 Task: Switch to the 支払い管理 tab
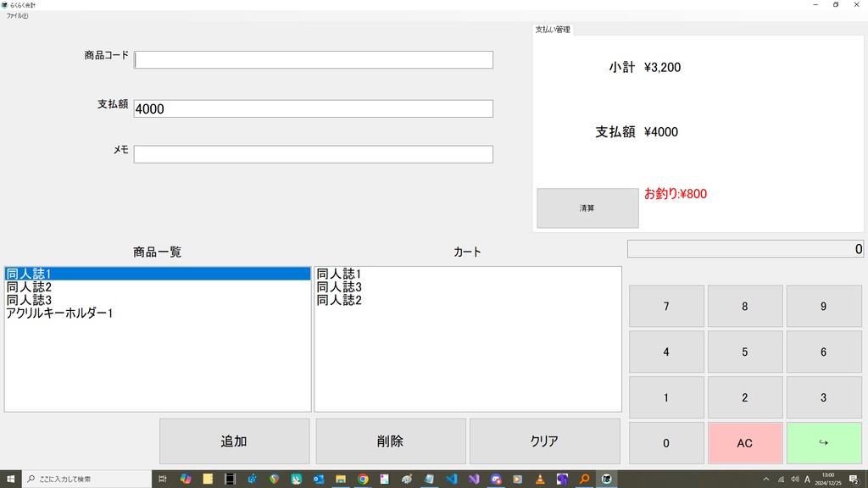coord(553,30)
